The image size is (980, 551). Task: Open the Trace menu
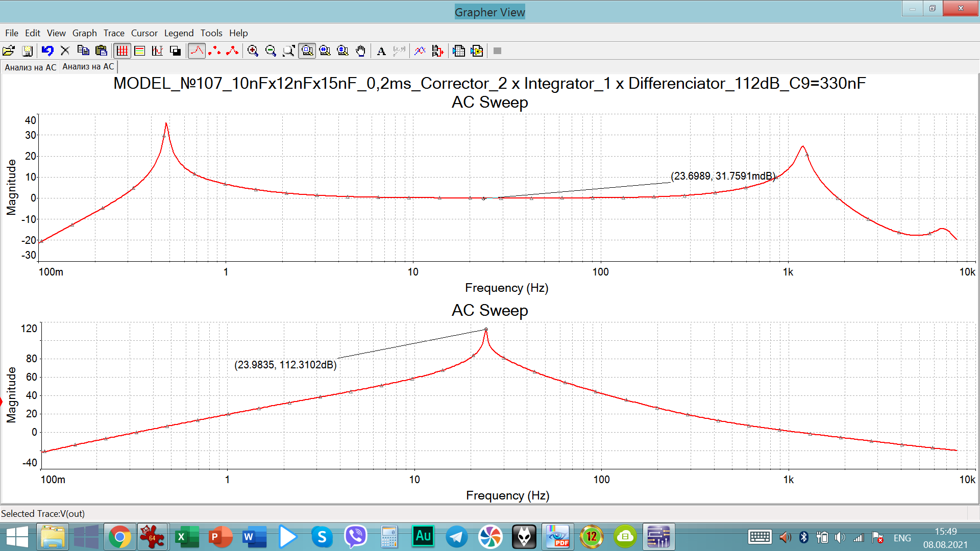[x=114, y=33]
